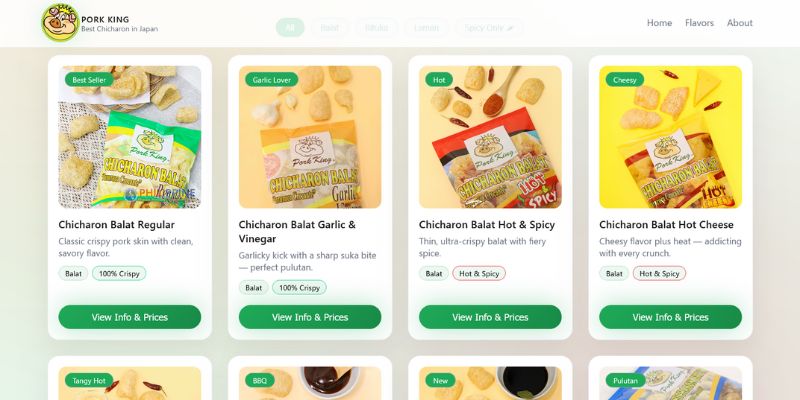Image resolution: width=800 pixels, height=400 pixels.
Task: Enable the Spicy Only filter
Action: tap(489, 28)
